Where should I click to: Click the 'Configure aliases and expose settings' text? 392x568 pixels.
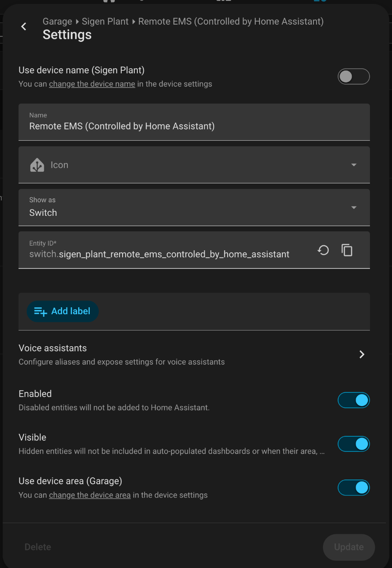(122, 362)
